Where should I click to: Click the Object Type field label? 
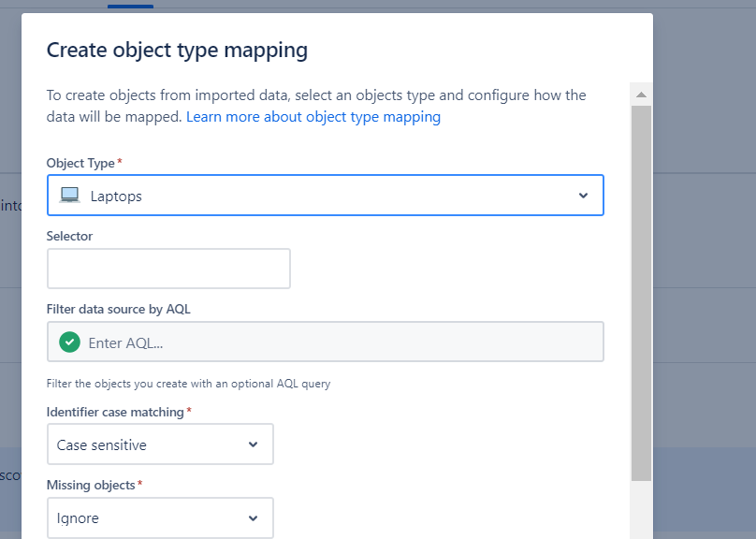(x=80, y=163)
